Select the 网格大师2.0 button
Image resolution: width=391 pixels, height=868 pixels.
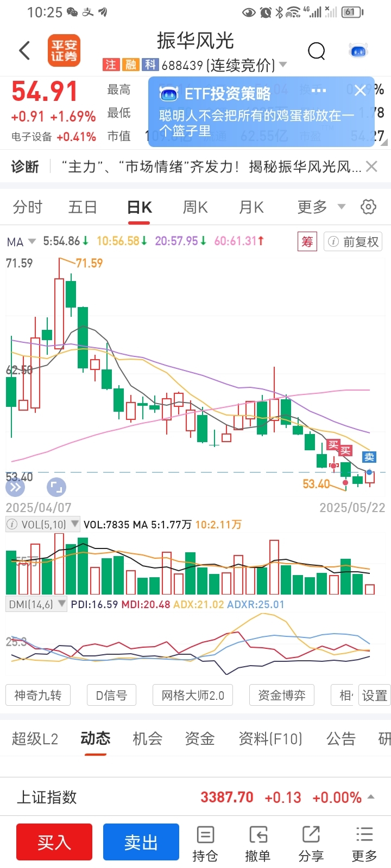tap(193, 695)
